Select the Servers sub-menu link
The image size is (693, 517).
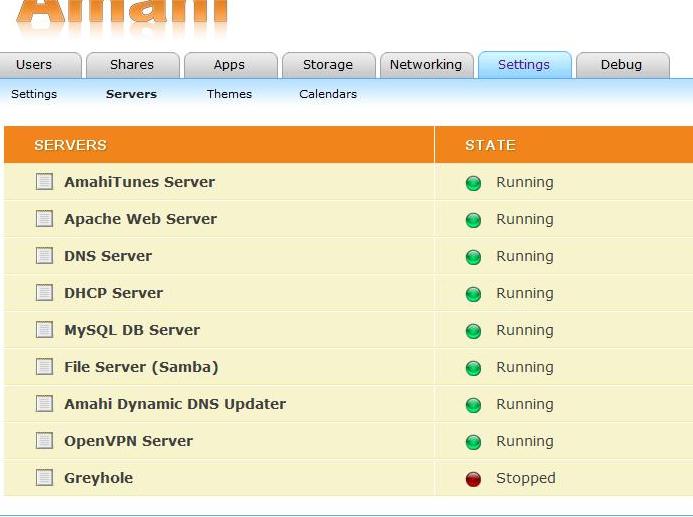(132, 94)
